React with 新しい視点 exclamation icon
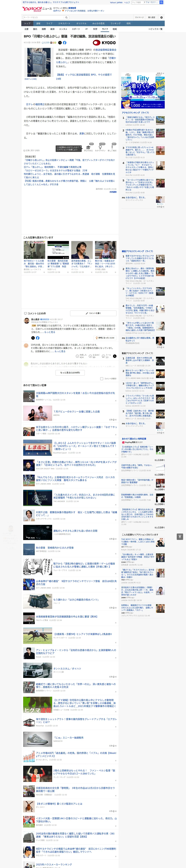Viewport: 186px width, 868px height. click(x=112, y=148)
